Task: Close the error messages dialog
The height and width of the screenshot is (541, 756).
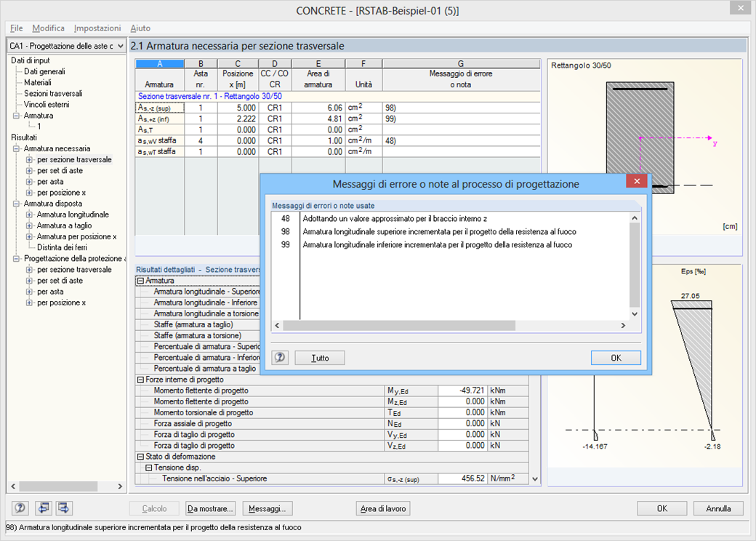Action: pos(637,181)
